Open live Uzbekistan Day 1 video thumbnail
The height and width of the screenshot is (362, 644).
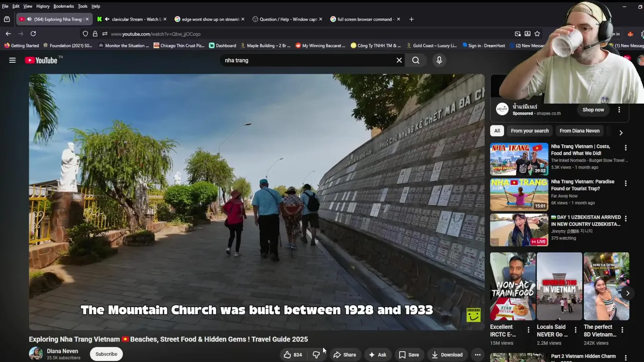pos(519,230)
